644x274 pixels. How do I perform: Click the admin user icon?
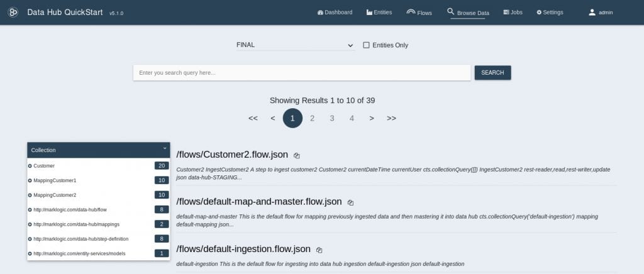tap(592, 12)
